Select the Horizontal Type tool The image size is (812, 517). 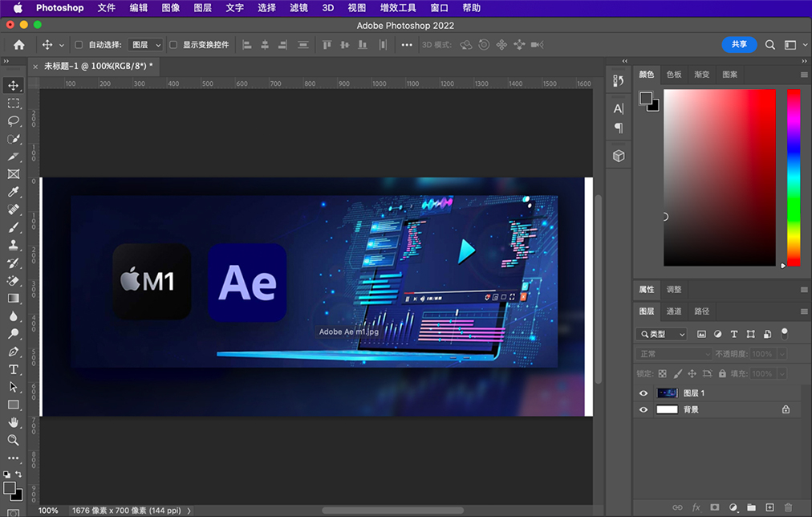coord(14,369)
